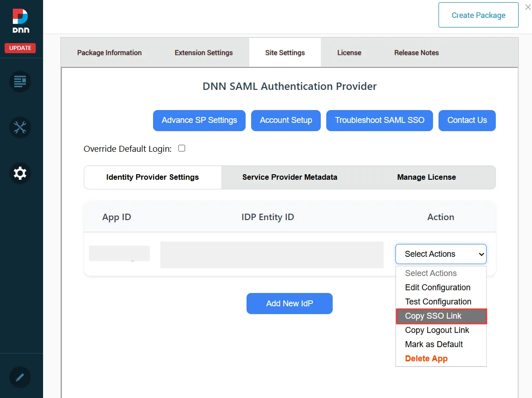Click the DNN SAML Authentication Provider heading
The image size is (532, 398).
(x=290, y=86)
